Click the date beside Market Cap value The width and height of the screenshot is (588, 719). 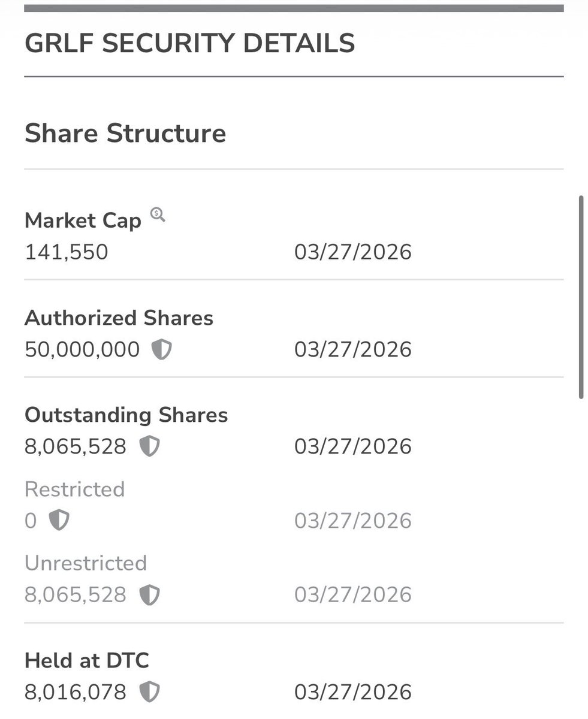[352, 252]
